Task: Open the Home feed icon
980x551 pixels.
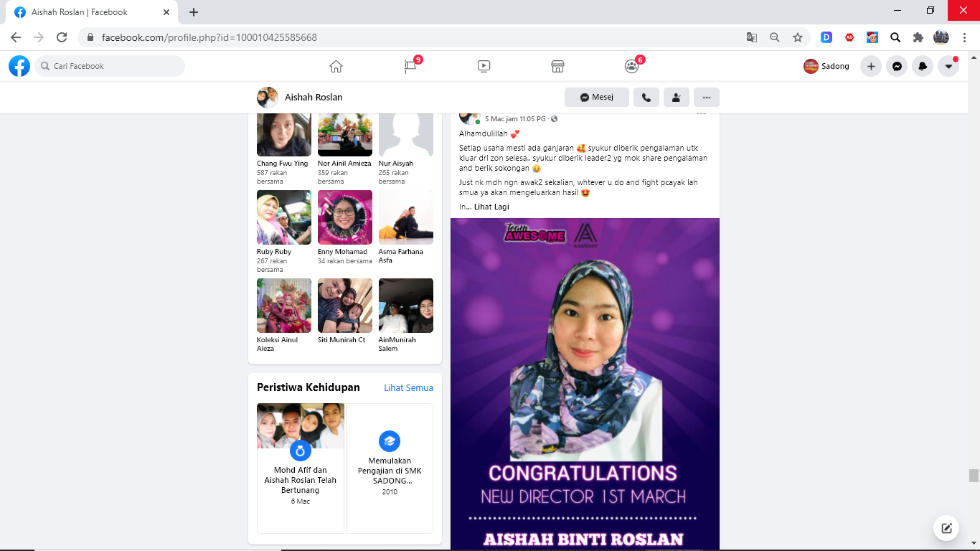Action: pyautogui.click(x=336, y=66)
